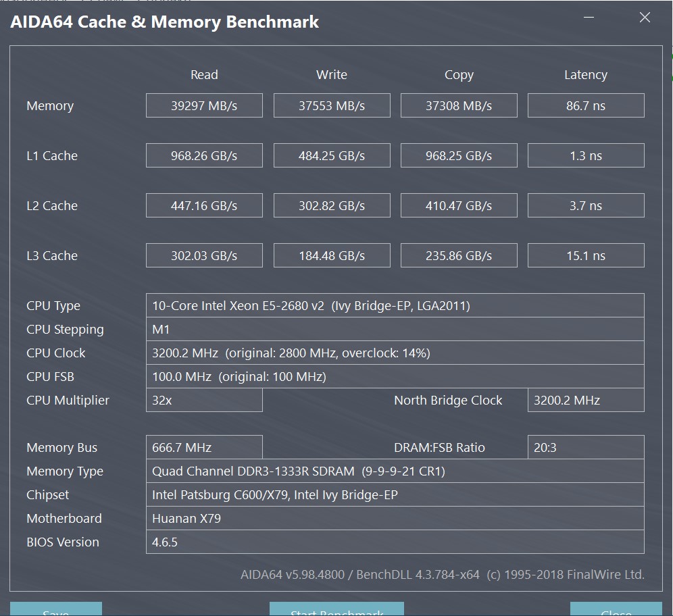The image size is (673, 616).
Task: Click the BIOS Version value 4.6.5
Action: (x=395, y=542)
